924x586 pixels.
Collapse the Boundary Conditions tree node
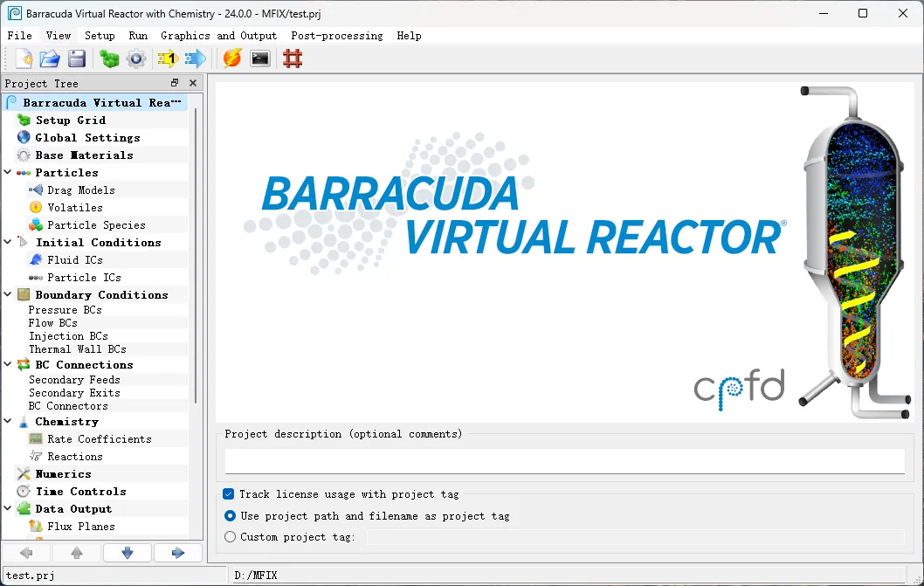coord(8,294)
